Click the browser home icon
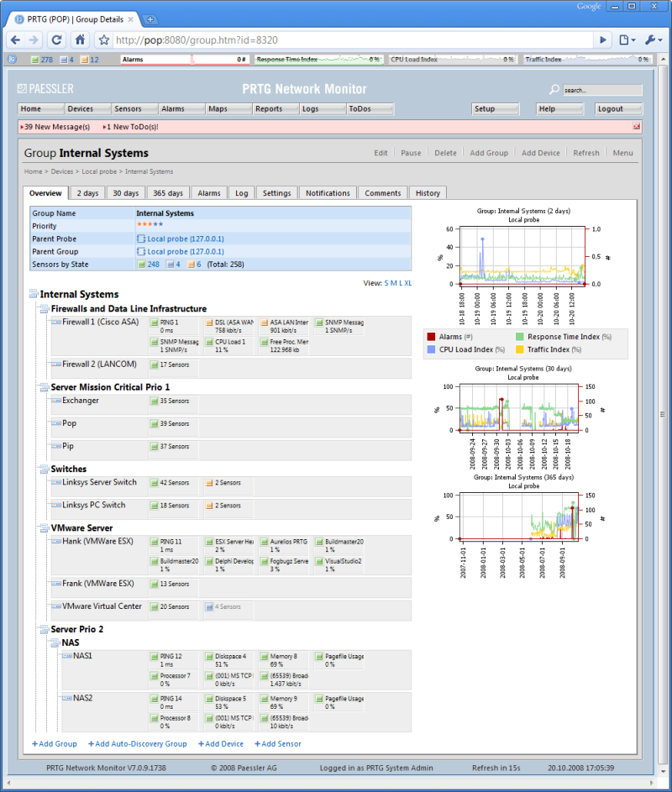Screen dimensions: 672x792 80,39
